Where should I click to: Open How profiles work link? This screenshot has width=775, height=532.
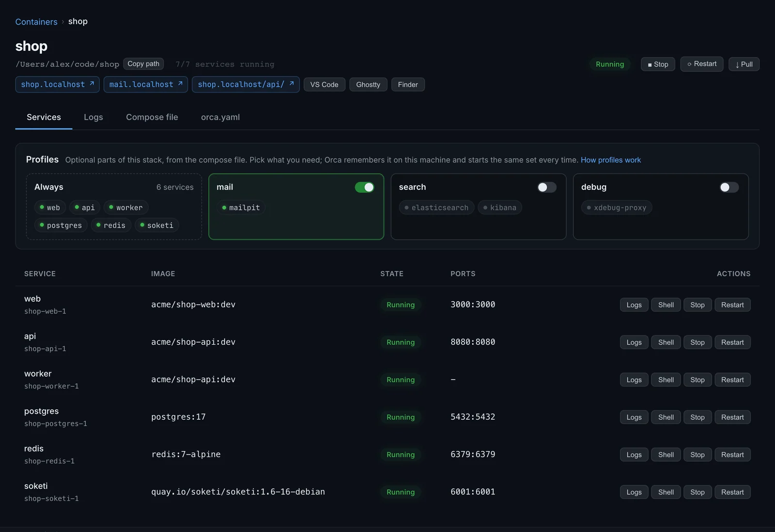610,160
